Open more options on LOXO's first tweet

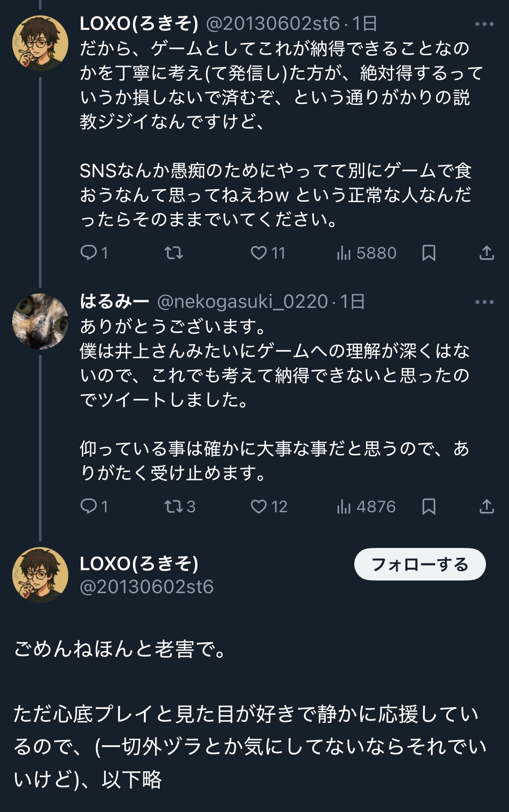coord(484,24)
